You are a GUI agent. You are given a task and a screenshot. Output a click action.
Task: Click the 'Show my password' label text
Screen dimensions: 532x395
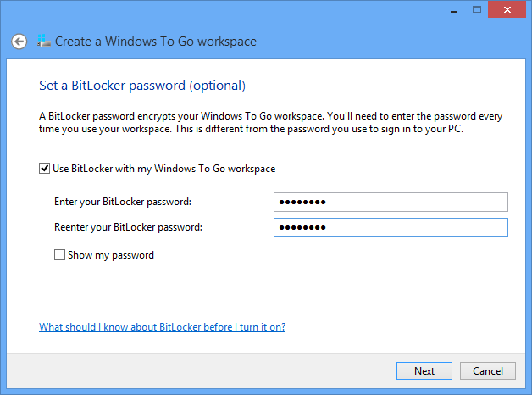[x=111, y=255]
